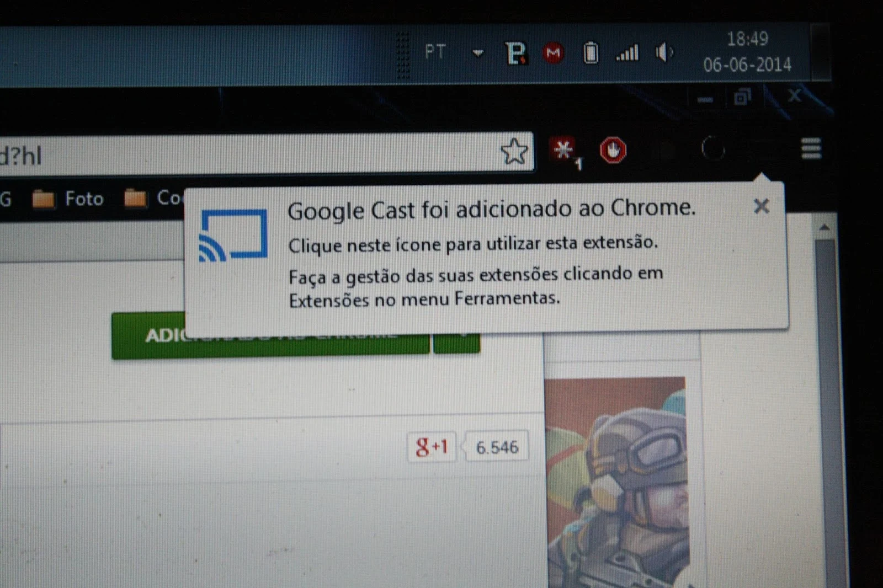This screenshot has height=588, width=883.
Task: Check the battery status tray icon
Action: [x=591, y=53]
